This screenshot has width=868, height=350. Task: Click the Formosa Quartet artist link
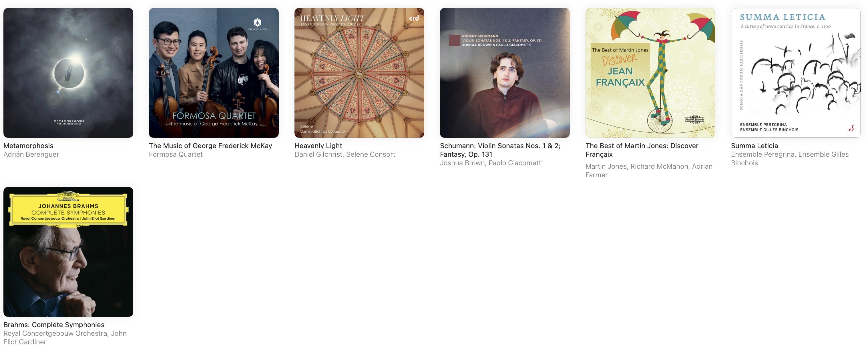click(176, 154)
